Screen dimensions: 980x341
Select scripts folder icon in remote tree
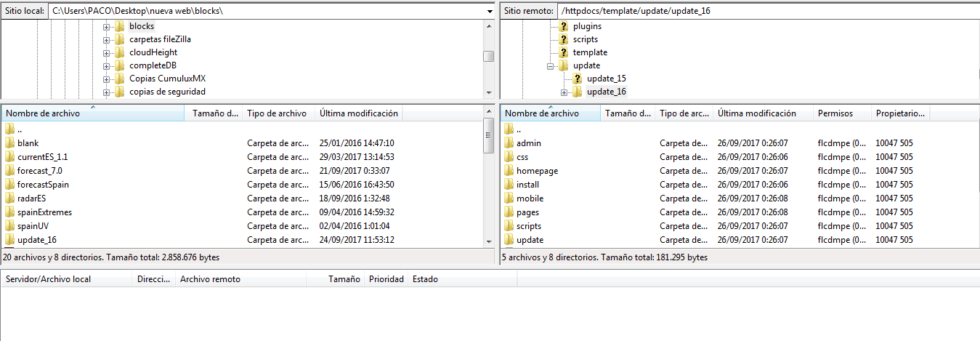coord(564,39)
